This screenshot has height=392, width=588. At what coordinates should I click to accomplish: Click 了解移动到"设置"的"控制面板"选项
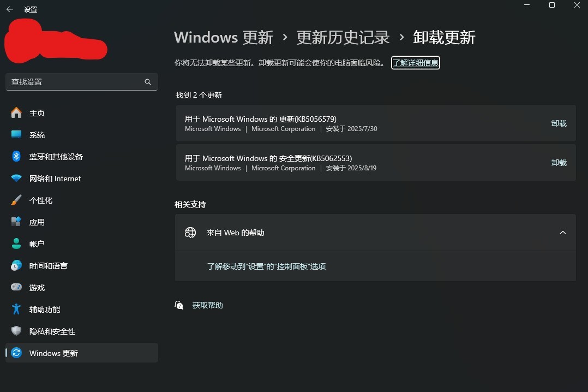(267, 266)
